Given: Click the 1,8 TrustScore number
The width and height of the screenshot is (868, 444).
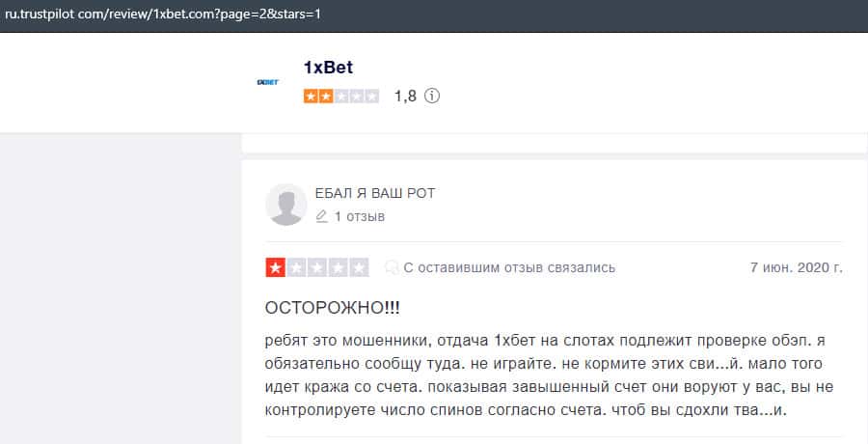Looking at the screenshot, I should tap(405, 97).
